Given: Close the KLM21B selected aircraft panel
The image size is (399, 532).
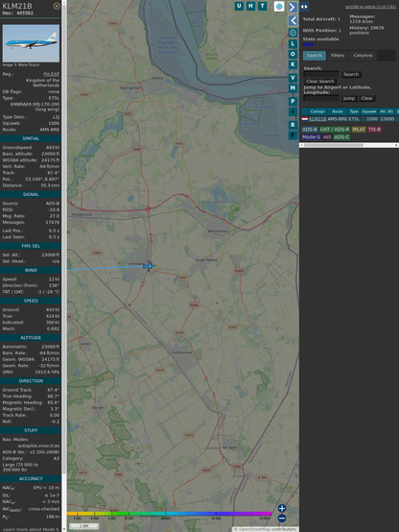Looking at the screenshot, I should coord(57,6).
